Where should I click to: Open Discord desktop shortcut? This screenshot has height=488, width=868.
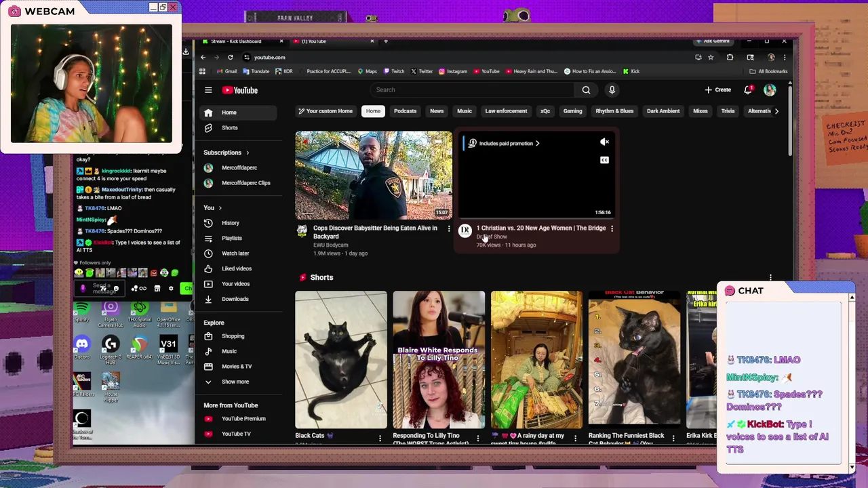click(82, 347)
